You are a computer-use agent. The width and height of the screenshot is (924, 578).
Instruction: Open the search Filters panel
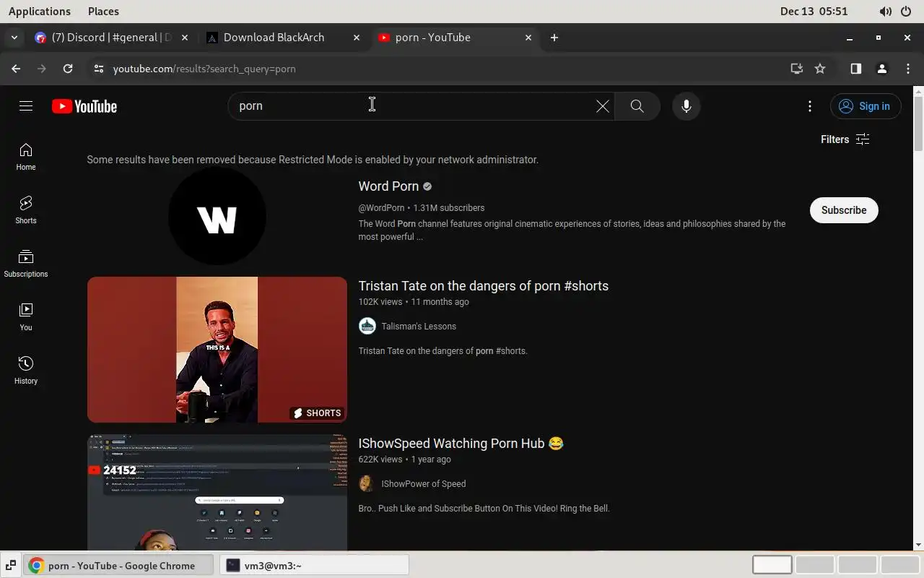(845, 139)
